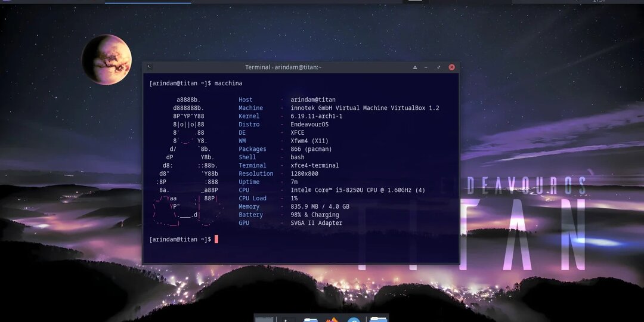The width and height of the screenshot is (644, 322).
Task: Click the 'a8888b.' top line of ASCII penguin
Action: pyautogui.click(x=188, y=100)
